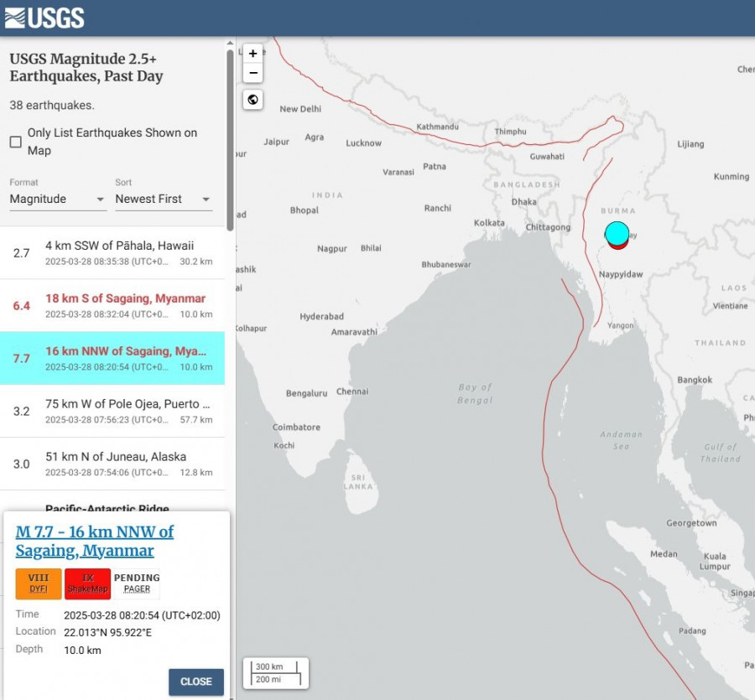Click the cyan earthquake marker on map

click(x=617, y=232)
